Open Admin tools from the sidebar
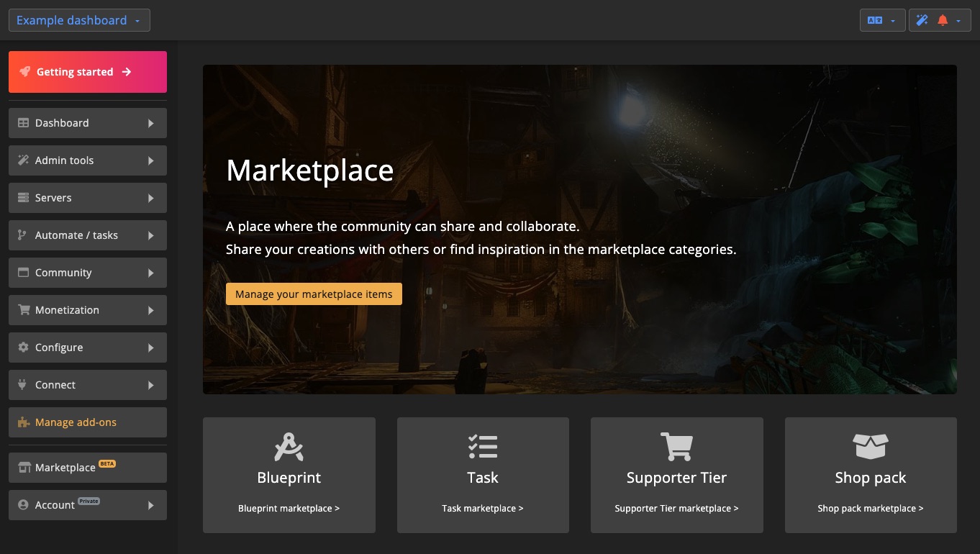The height and width of the screenshot is (554, 980). tap(87, 160)
